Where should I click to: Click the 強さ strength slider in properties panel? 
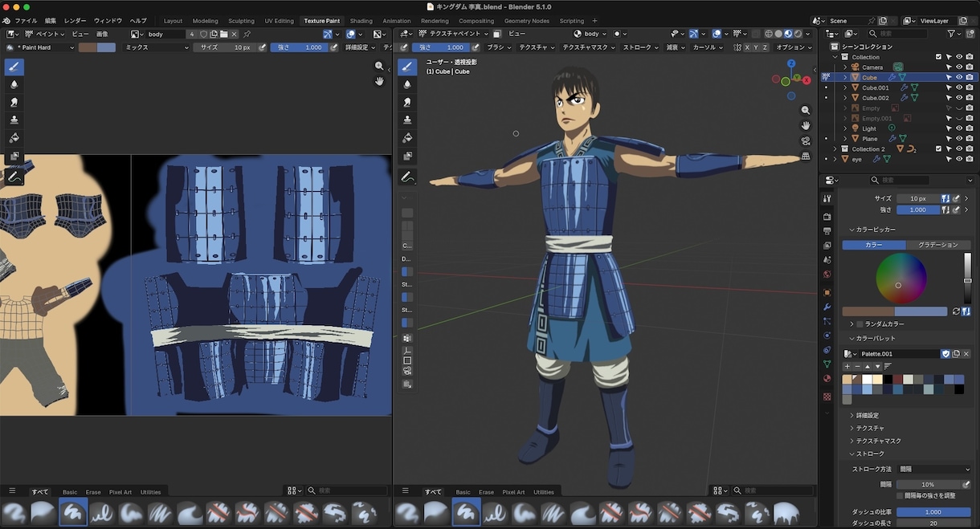tap(918, 210)
